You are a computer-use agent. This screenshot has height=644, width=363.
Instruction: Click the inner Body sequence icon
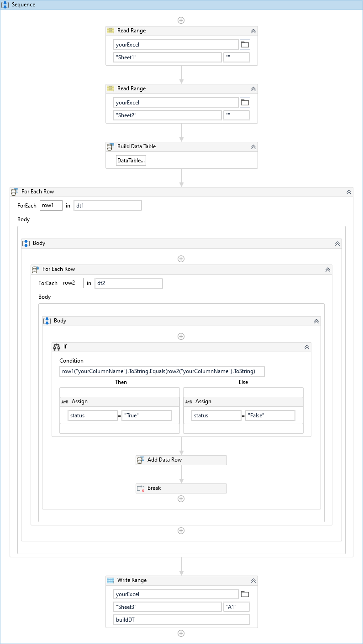(47, 321)
